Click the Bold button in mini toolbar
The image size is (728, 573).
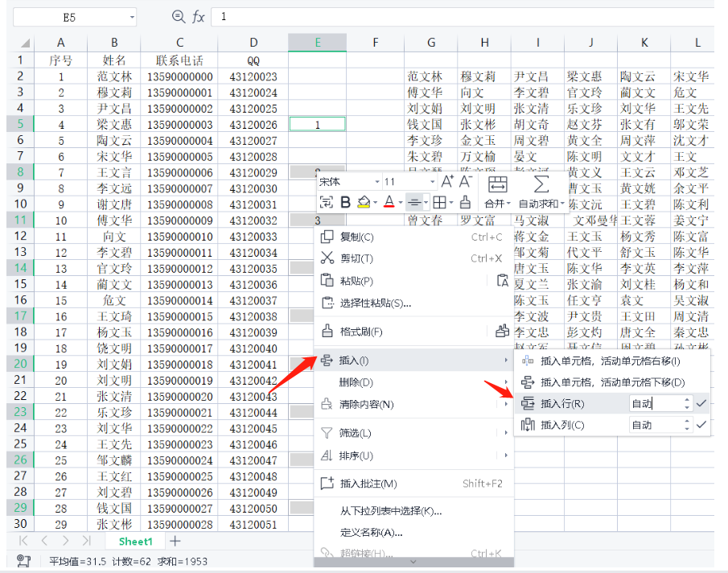pos(346,202)
